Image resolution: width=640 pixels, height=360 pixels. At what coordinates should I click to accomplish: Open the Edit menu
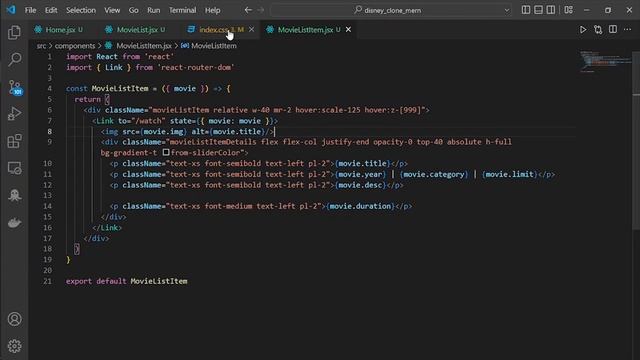(51, 10)
